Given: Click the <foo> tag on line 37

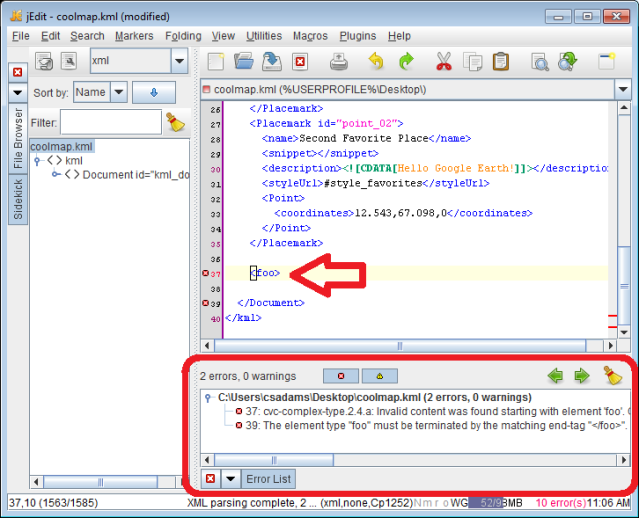Looking at the screenshot, I should point(265,273).
